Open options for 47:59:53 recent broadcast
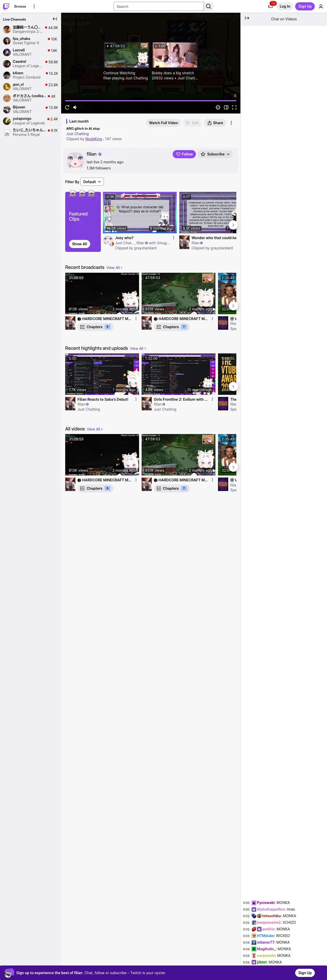 [x=212, y=319]
